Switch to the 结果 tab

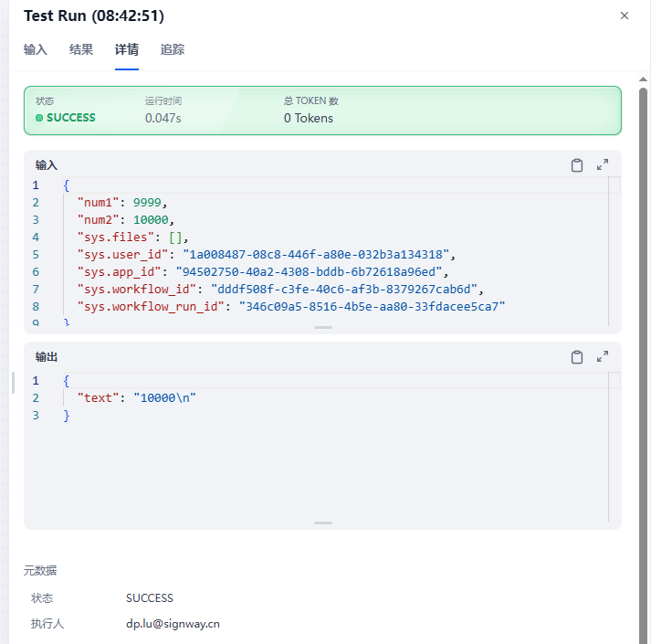[81, 50]
